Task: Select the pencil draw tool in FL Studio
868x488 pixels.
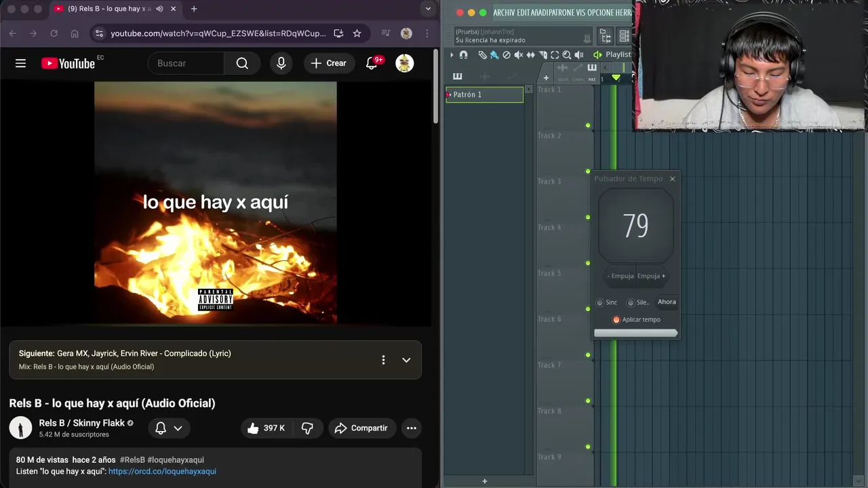Action: [x=482, y=55]
